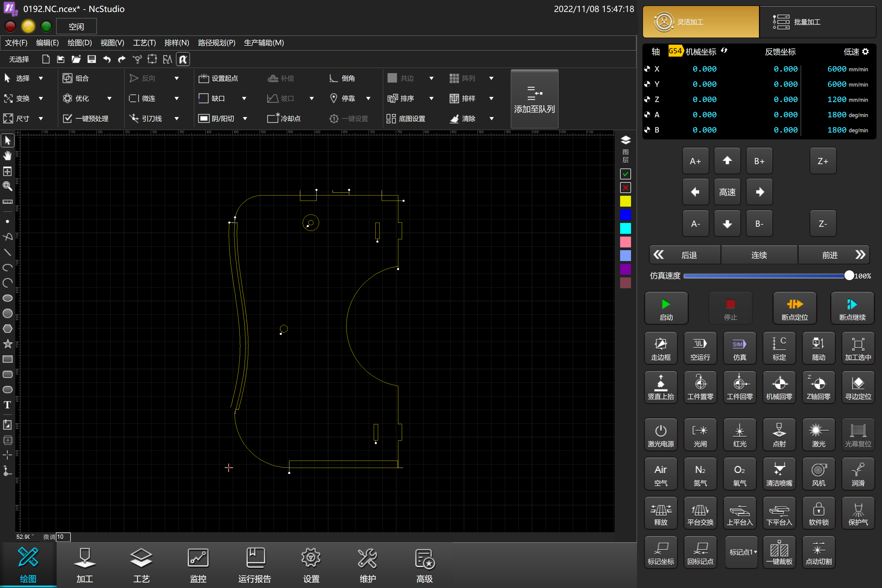Select the star shape drawing tool

click(x=8, y=344)
